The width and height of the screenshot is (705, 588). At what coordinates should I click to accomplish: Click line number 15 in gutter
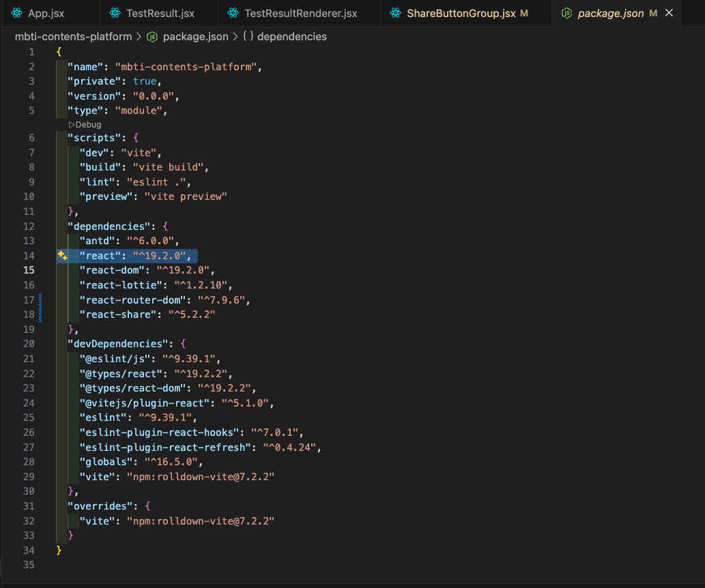[29, 270]
